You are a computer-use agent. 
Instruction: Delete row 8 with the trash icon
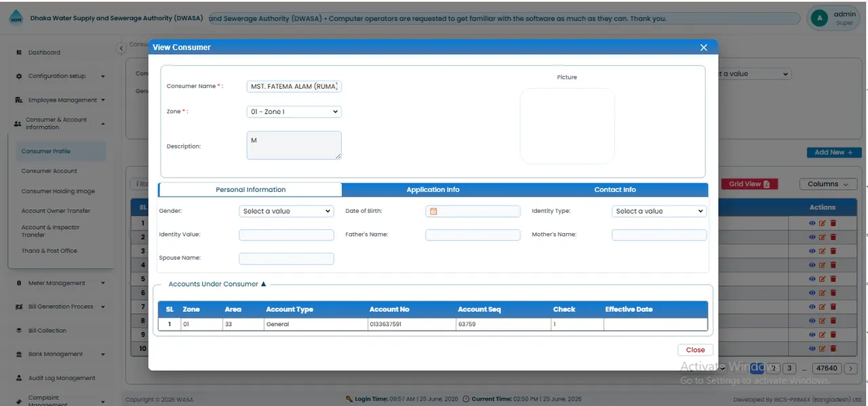tap(833, 321)
